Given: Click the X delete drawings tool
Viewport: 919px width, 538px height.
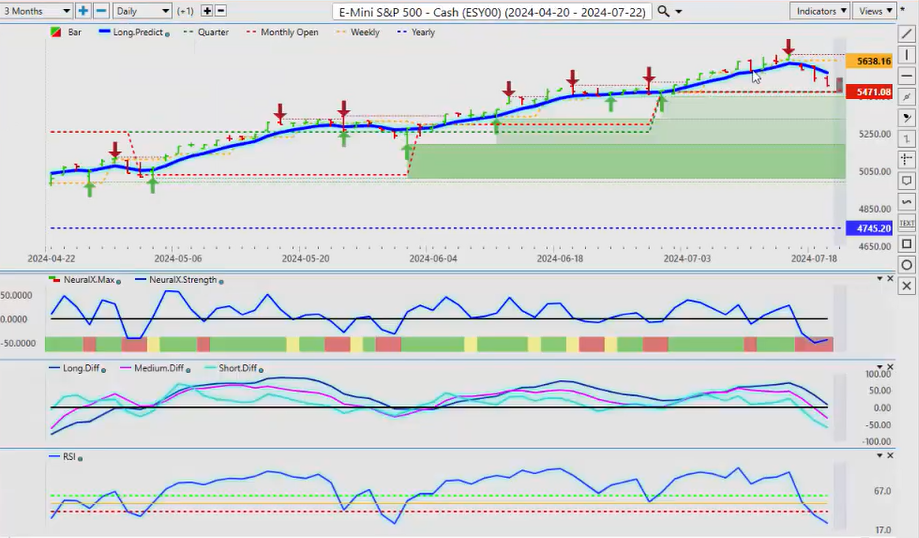Looking at the screenshot, I should coord(907,285).
